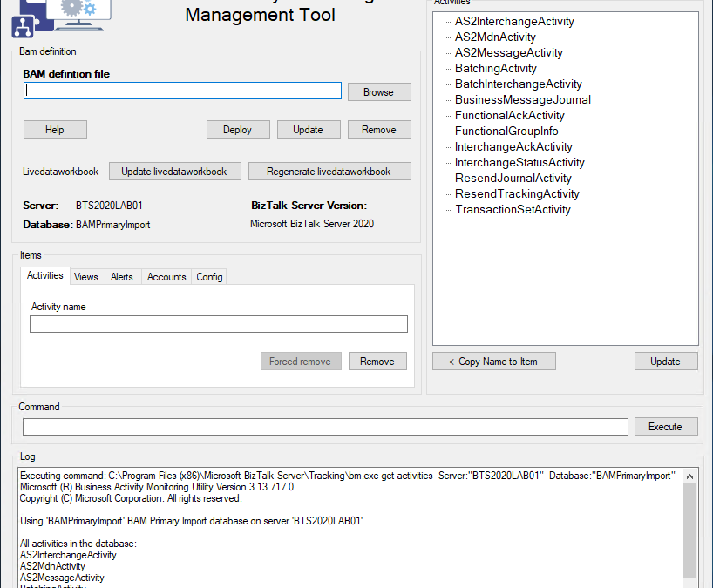Image resolution: width=713 pixels, height=588 pixels.
Task: Click the 'Executing command' log line
Action: 348,476
